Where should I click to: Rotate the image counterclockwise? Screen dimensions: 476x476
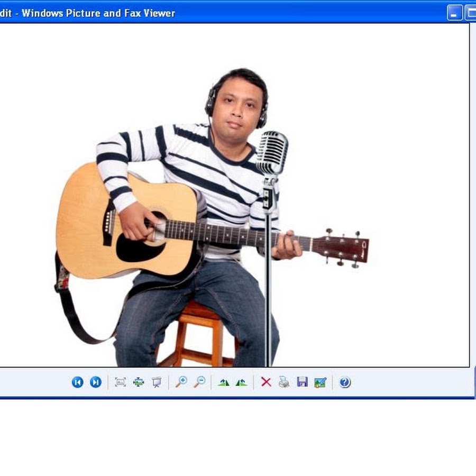242,382
